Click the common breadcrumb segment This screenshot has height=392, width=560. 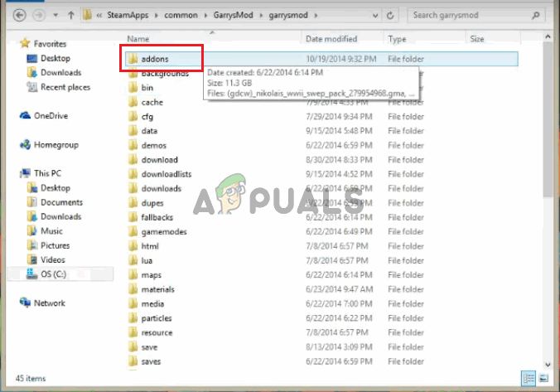click(181, 16)
